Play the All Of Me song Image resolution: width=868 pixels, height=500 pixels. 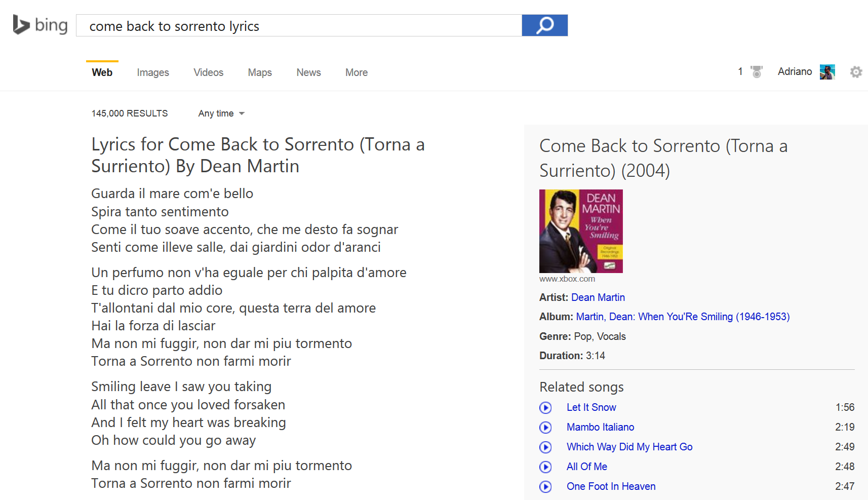[x=545, y=467]
